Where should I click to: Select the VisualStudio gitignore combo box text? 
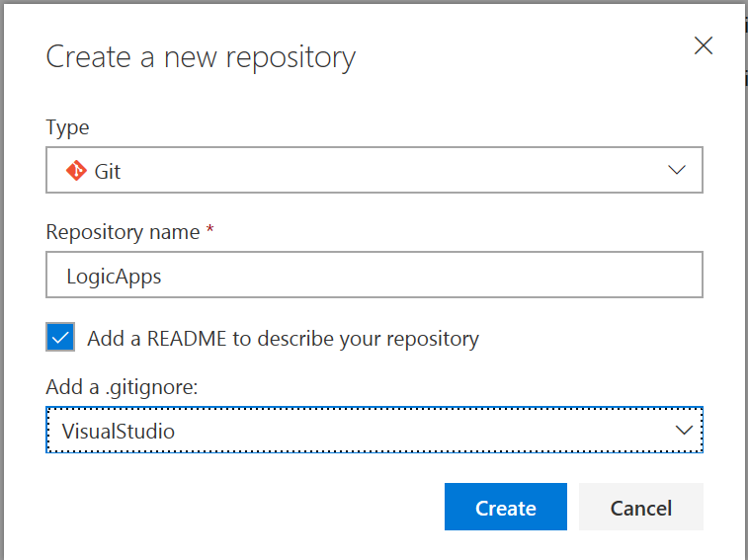coord(119,431)
